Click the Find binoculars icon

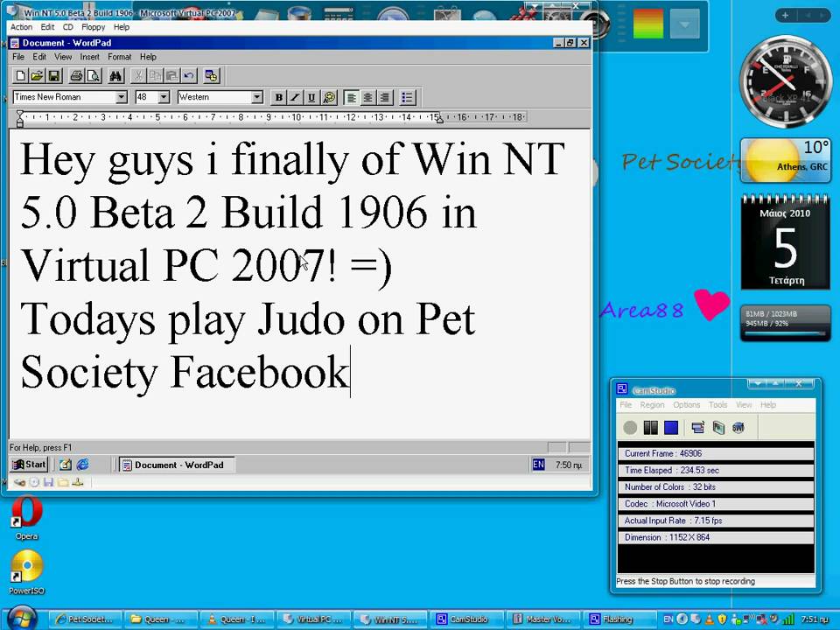(x=115, y=76)
